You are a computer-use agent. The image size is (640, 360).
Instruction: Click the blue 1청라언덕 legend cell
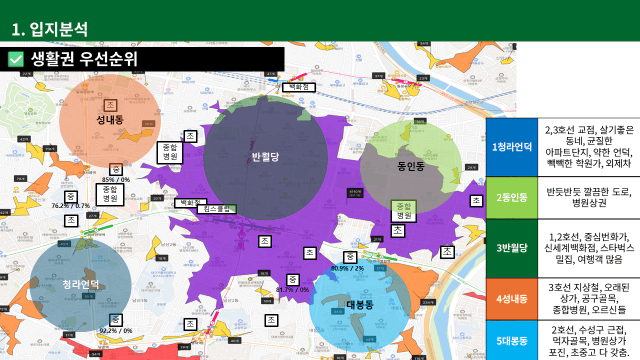tap(512, 147)
